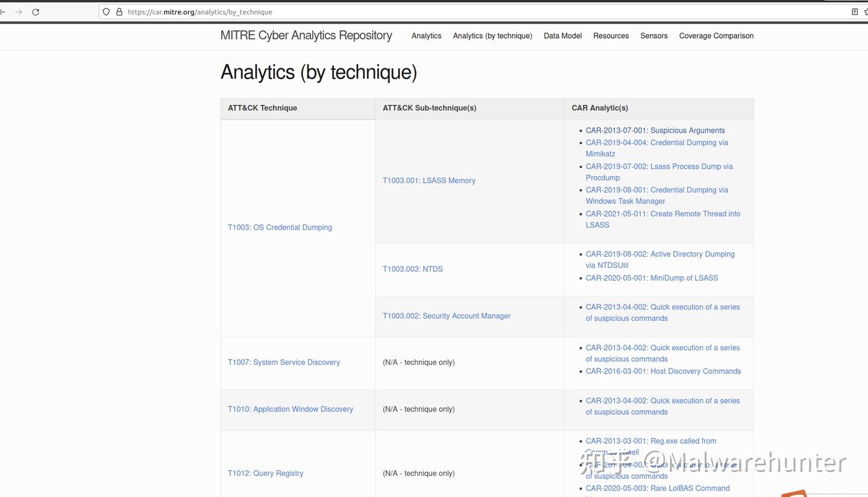This screenshot has height=497, width=868.
Task: Open Analytics (by technique) nav item
Action: [492, 36]
